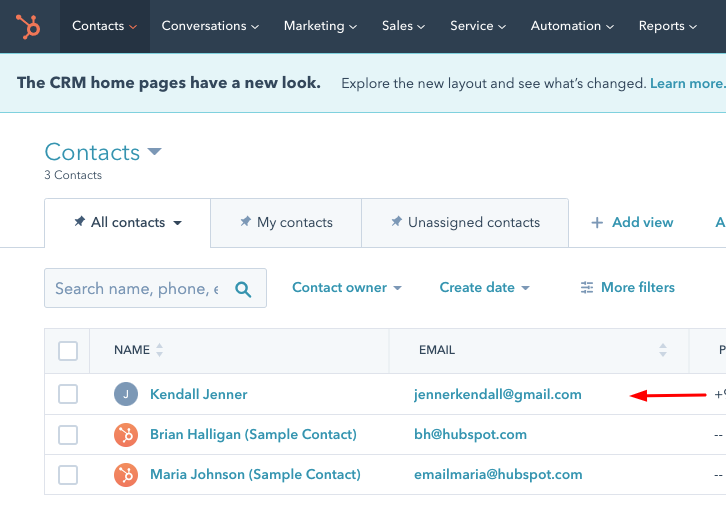The height and width of the screenshot is (508, 726).
Task: Click the plus icon beside Add view
Action: 597,223
